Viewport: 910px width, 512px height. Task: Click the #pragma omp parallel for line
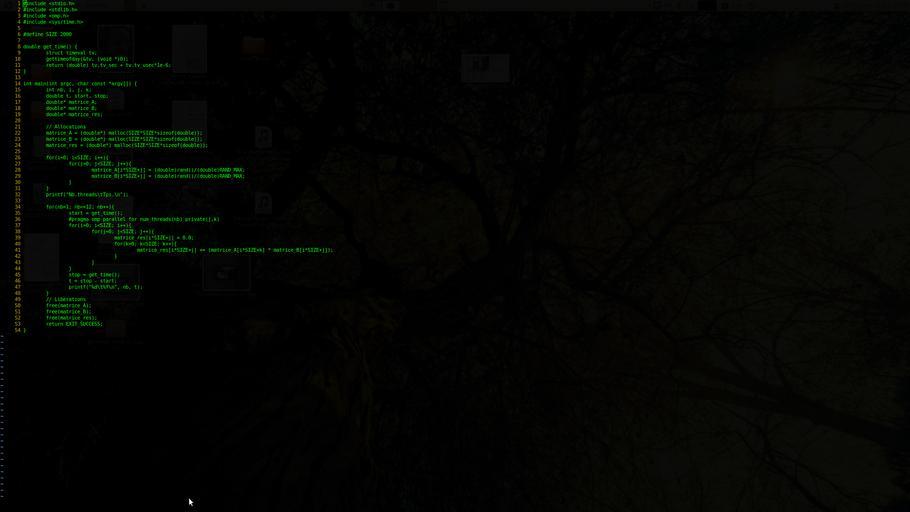tap(143, 219)
